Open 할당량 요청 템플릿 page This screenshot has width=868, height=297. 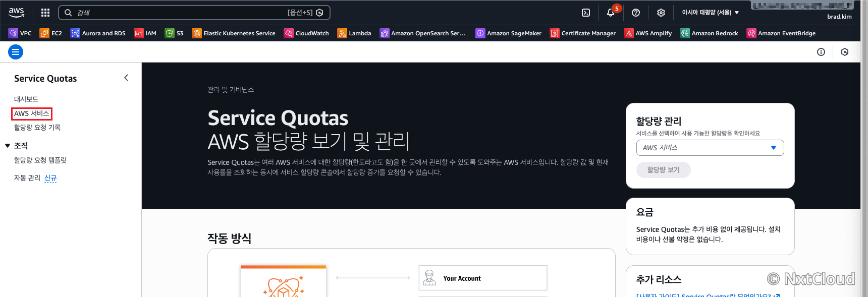pos(40,160)
